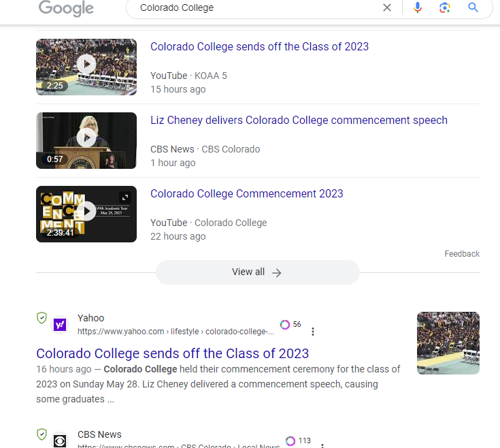Click the Yahoo favicon icon

(60, 325)
